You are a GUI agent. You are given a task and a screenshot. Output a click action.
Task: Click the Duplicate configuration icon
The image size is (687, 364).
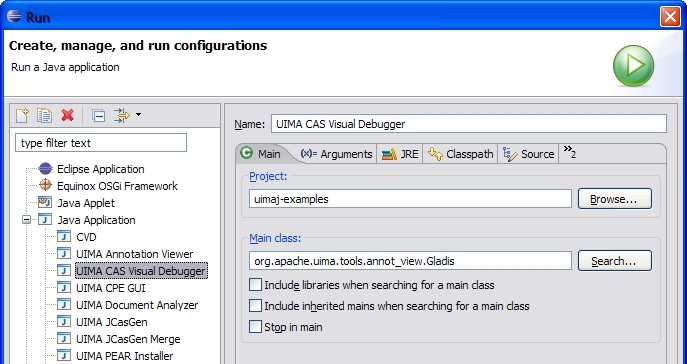[x=45, y=115]
